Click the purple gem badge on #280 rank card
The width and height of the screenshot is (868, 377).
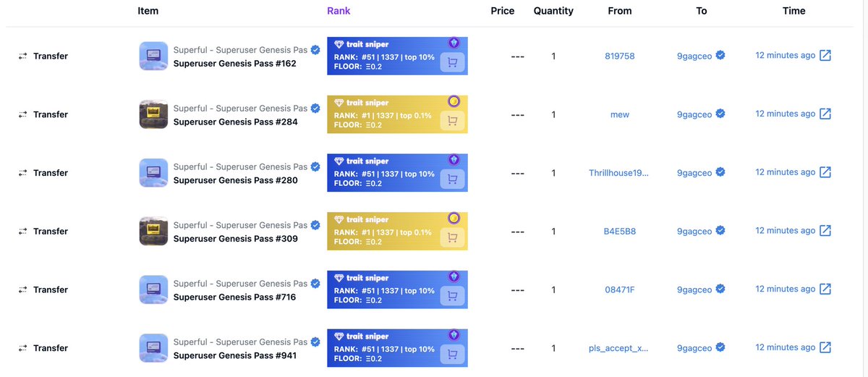(454, 159)
